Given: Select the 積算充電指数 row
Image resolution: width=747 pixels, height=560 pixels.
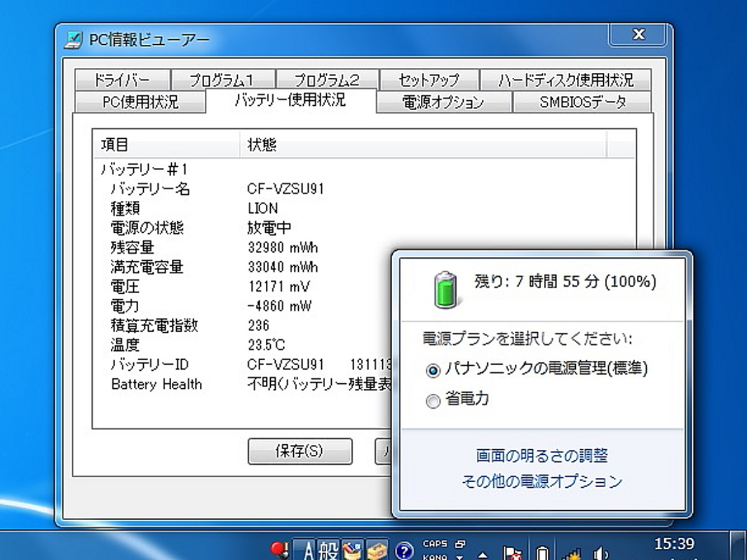Looking at the screenshot, I should click(x=154, y=325).
